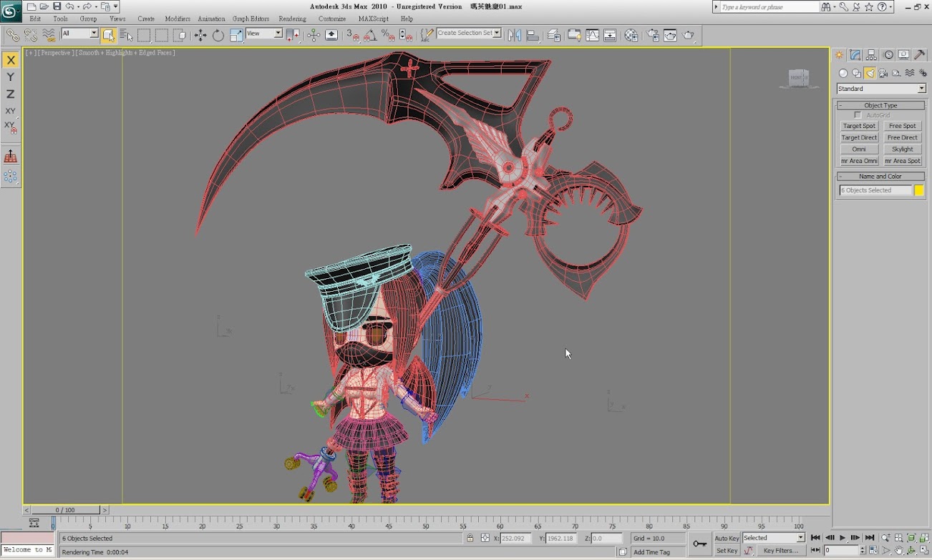Activate the Select and Rotate tool
The height and width of the screenshot is (560, 932).
[218, 34]
